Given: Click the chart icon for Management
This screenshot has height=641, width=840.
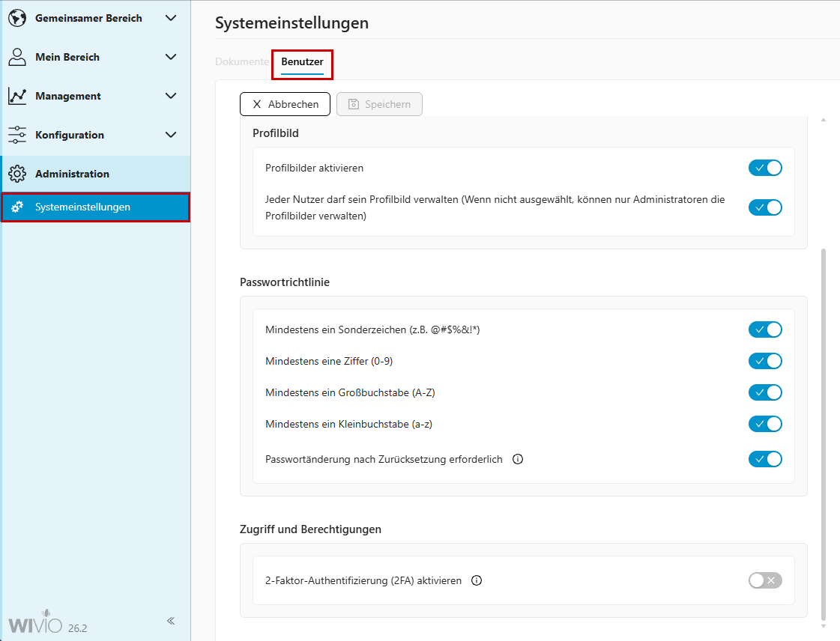Looking at the screenshot, I should click(17, 96).
